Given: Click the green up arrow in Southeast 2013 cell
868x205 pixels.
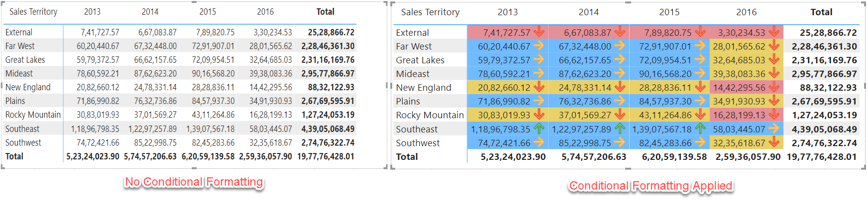Looking at the screenshot, I should click(539, 129).
